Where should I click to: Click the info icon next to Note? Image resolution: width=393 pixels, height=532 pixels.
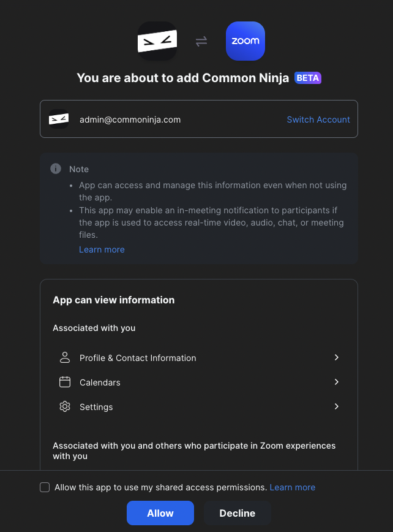click(x=56, y=169)
